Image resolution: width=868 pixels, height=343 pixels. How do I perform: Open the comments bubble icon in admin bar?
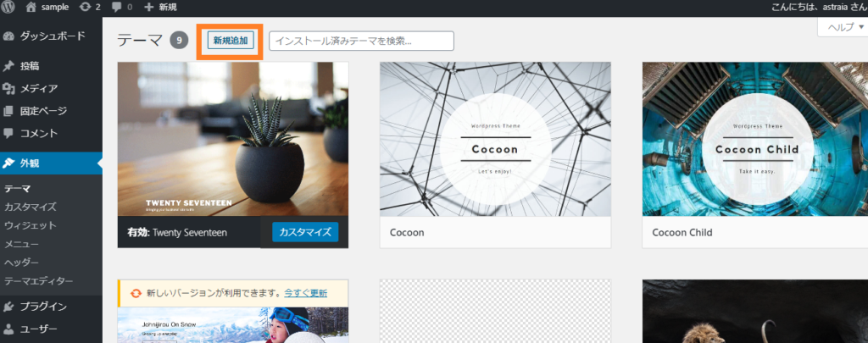point(116,8)
